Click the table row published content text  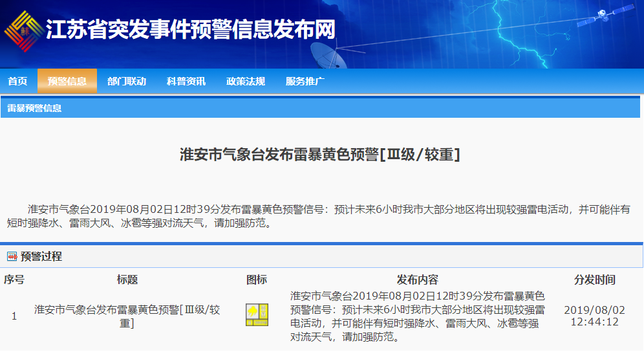(417, 316)
